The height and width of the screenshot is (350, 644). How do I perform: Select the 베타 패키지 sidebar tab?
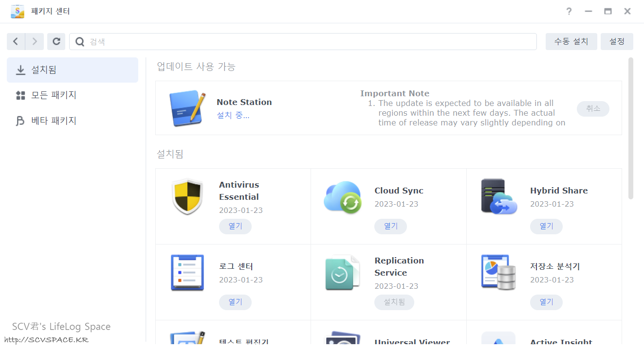coord(73,121)
